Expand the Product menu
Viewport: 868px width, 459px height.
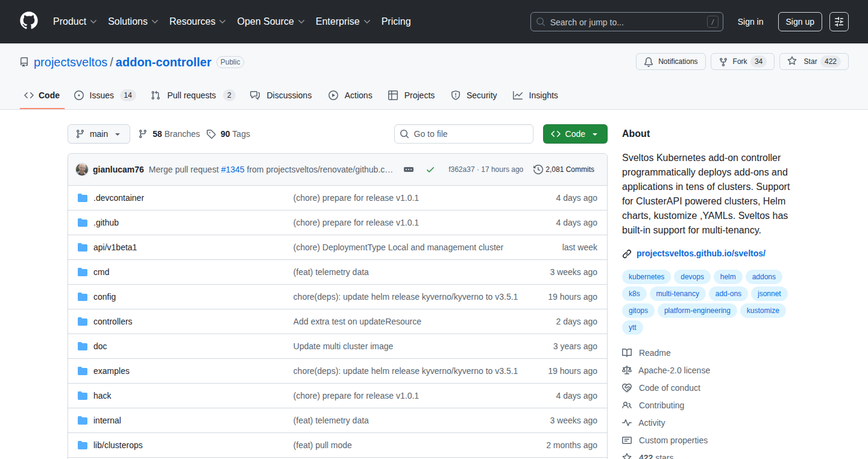click(75, 22)
